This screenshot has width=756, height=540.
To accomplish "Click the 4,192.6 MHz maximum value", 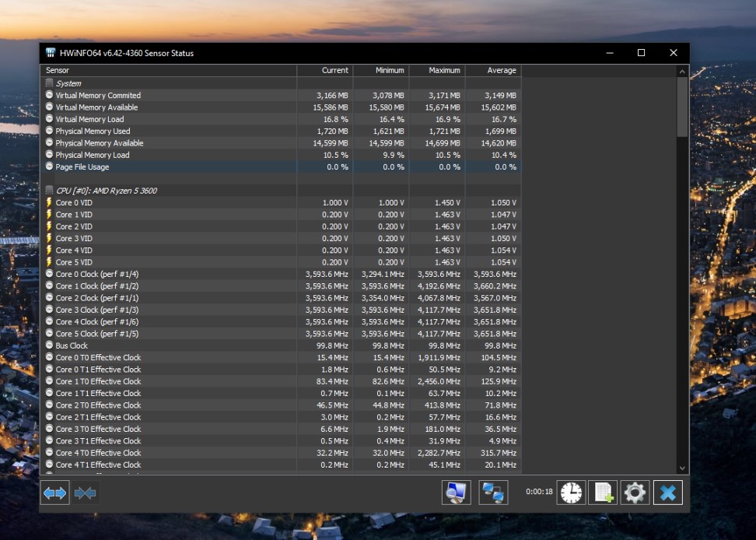I will (439, 286).
